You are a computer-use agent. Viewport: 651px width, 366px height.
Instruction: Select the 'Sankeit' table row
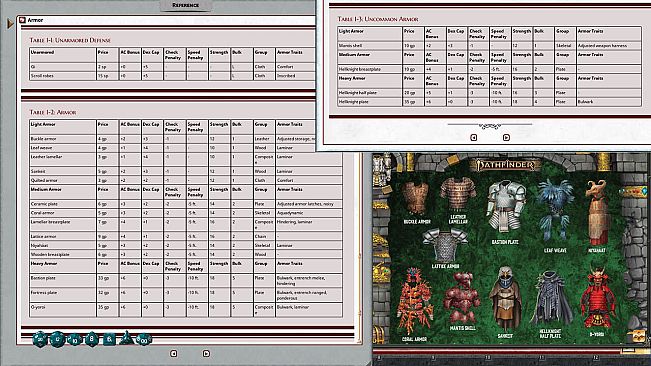[x=186, y=171]
